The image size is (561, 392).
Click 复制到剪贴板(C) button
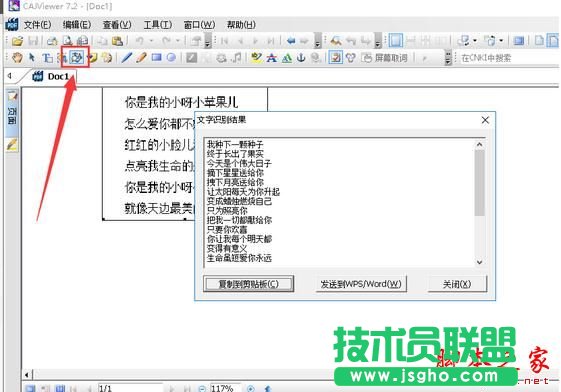[x=249, y=284]
